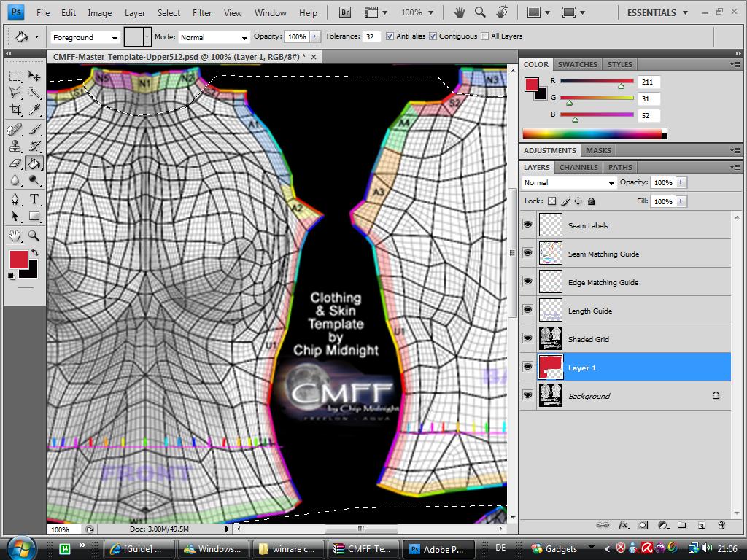Screen dimensions: 747x560
Task: Open the ESSENTIALS workspace dropdown
Action: (x=657, y=13)
